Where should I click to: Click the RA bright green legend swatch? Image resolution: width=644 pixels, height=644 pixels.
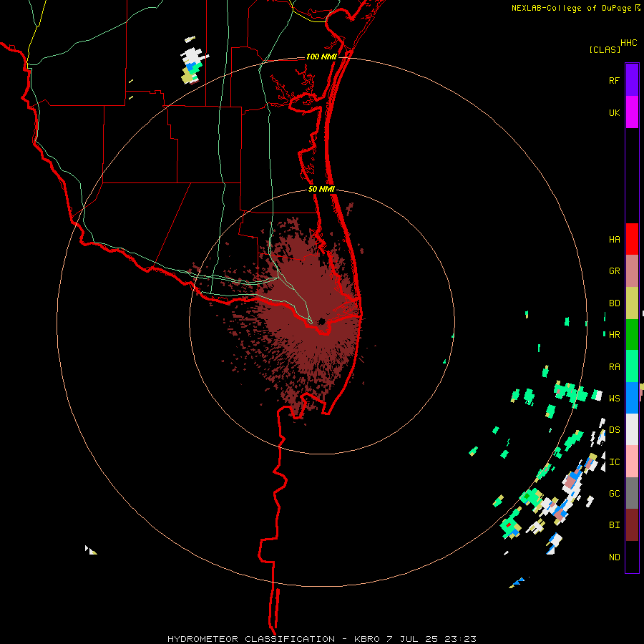tap(632, 366)
